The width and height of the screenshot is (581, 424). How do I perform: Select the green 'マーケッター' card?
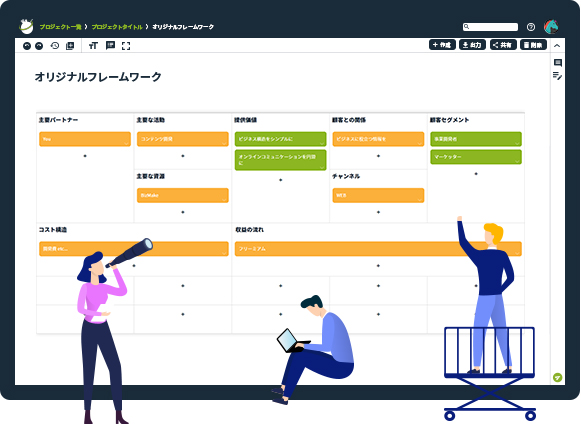tap(476, 157)
